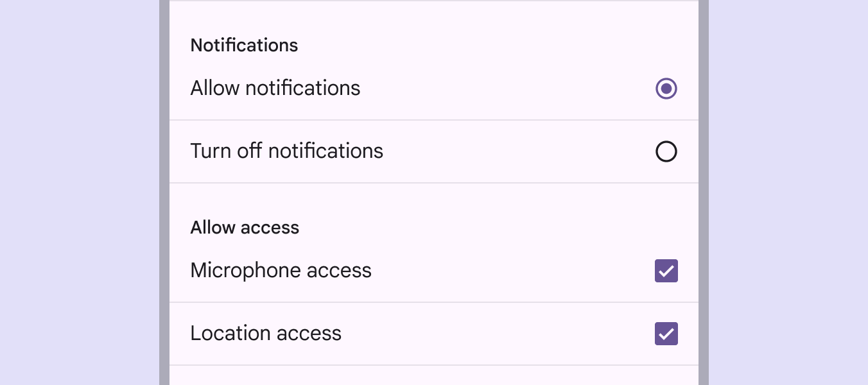Click the empty row below Location access

tap(433, 376)
